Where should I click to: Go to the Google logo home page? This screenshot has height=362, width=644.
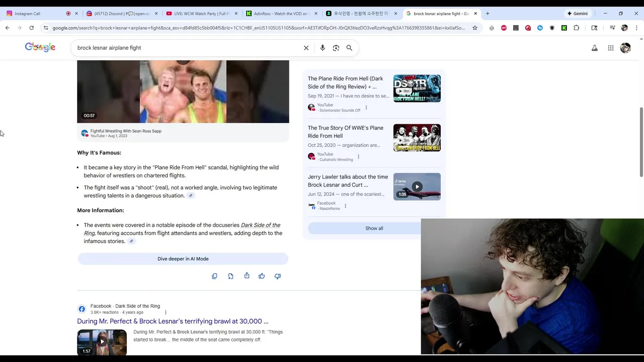[x=40, y=47]
